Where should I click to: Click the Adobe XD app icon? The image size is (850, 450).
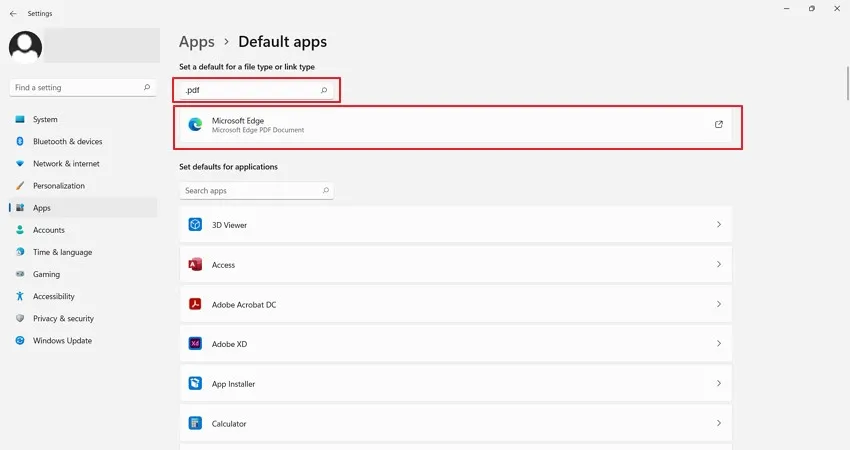pyautogui.click(x=196, y=344)
